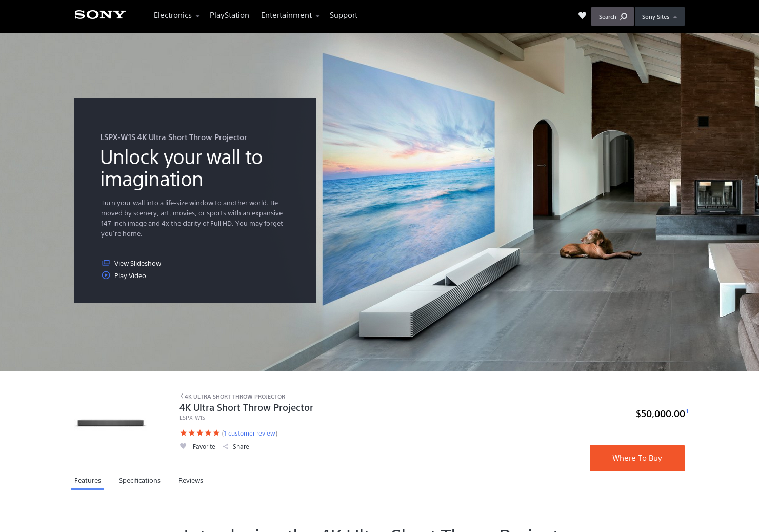Open the PlayStation menu item
The image size is (759, 532).
(229, 15)
